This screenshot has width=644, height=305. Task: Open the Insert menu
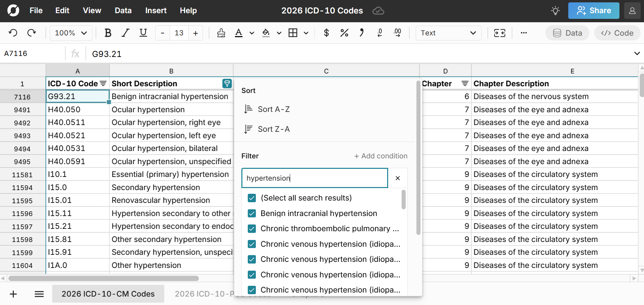click(156, 11)
